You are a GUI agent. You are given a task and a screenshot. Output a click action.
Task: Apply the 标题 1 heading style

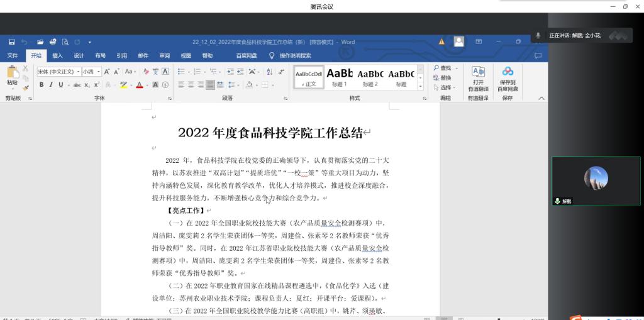pyautogui.click(x=340, y=77)
